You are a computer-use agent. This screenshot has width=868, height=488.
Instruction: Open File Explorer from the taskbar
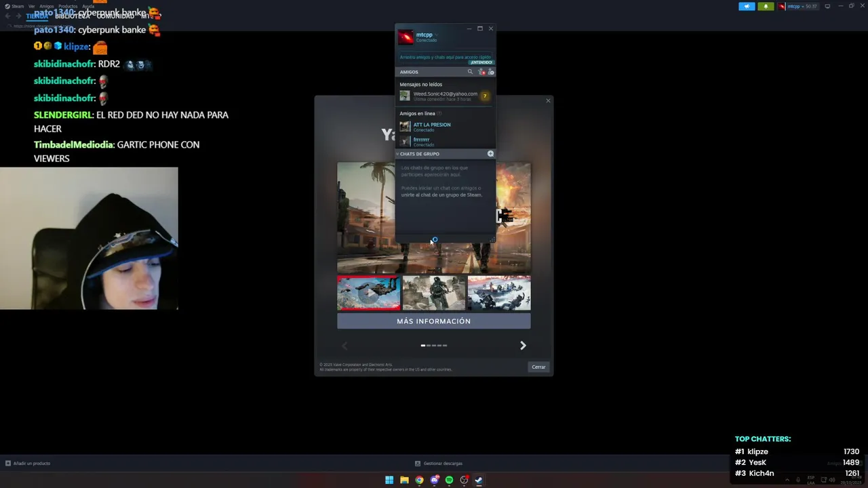(x=404, y=480)
